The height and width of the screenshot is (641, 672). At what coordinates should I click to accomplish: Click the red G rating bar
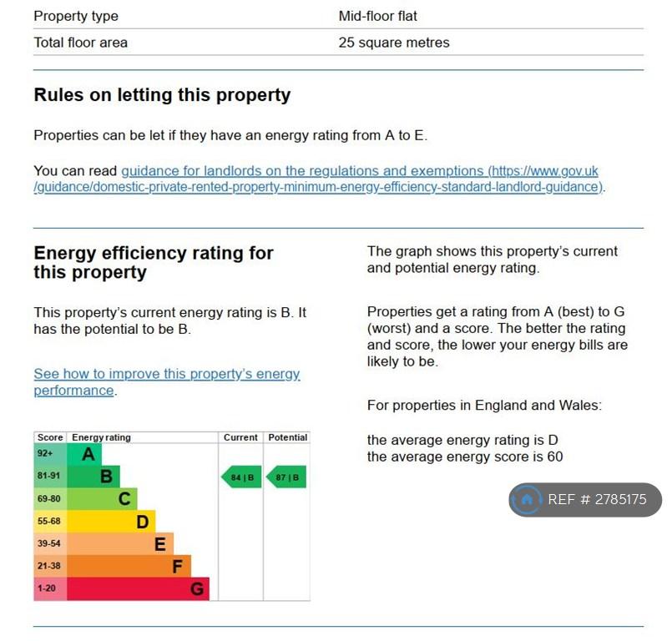point(138,588)
